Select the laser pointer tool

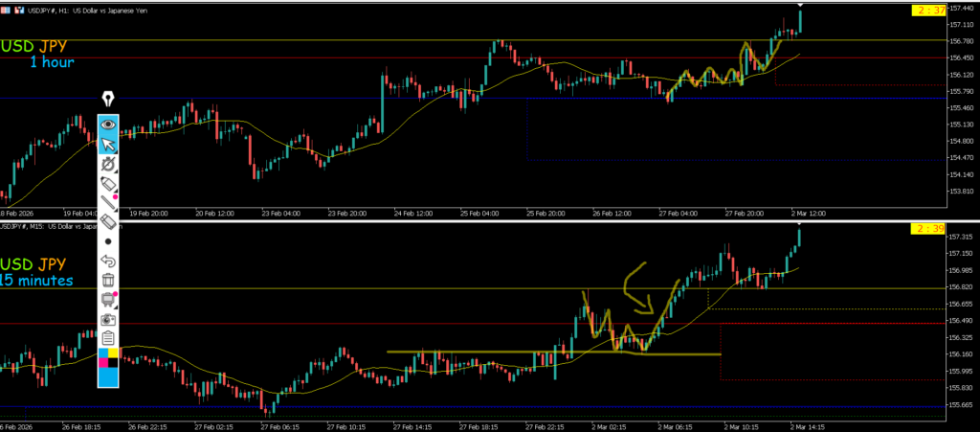[108, 164]
